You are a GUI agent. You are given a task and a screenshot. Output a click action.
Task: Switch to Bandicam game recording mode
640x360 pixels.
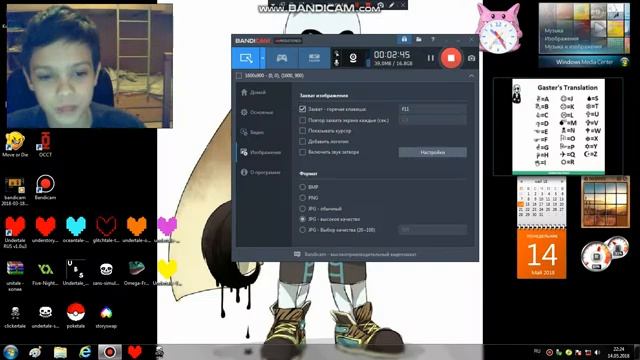coord(282,58)
